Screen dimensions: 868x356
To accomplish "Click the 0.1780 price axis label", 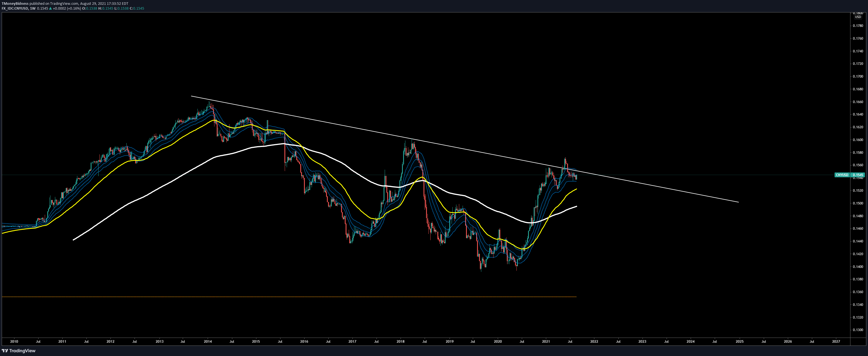I will [858, 25].
